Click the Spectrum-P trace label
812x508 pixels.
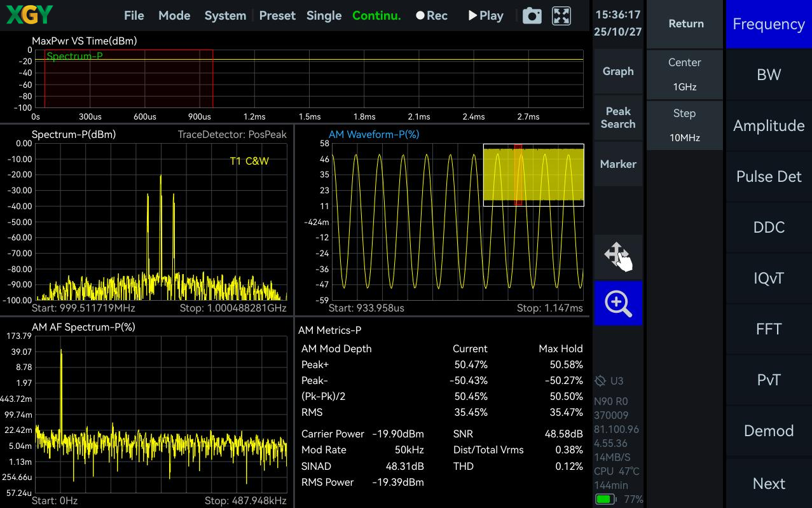[75, 56]
